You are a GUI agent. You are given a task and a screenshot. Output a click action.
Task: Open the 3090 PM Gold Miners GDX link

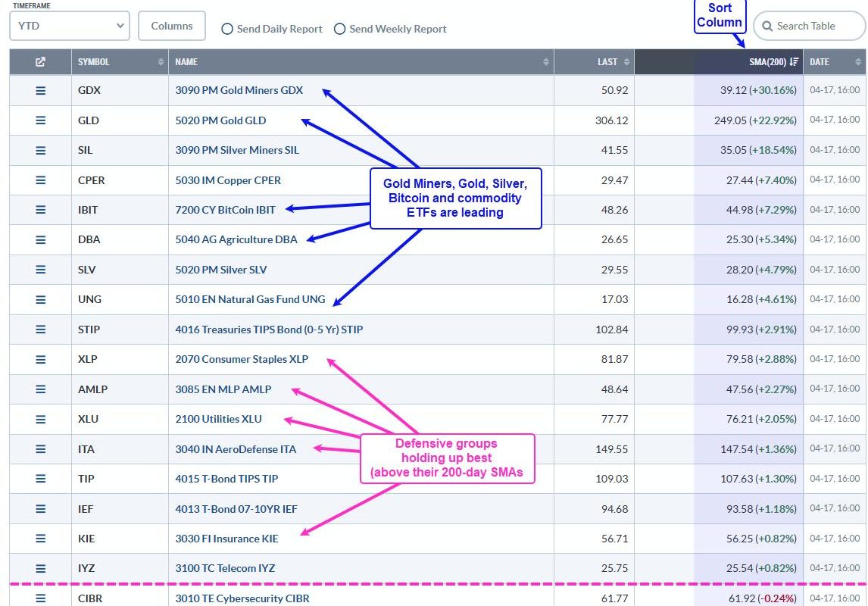(239, 90)
